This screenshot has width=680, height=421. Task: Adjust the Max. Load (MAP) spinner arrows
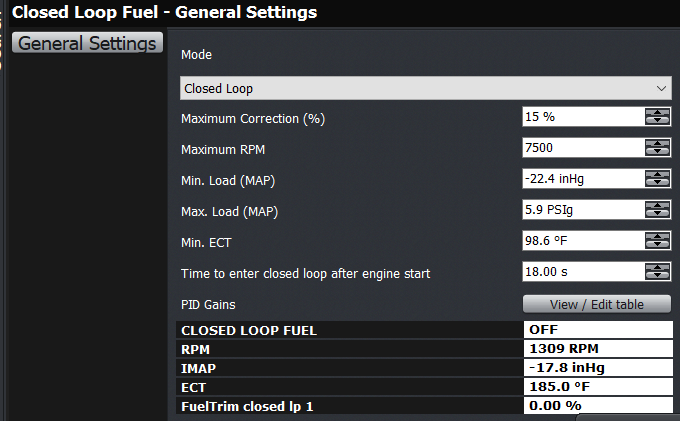point(657,210)
